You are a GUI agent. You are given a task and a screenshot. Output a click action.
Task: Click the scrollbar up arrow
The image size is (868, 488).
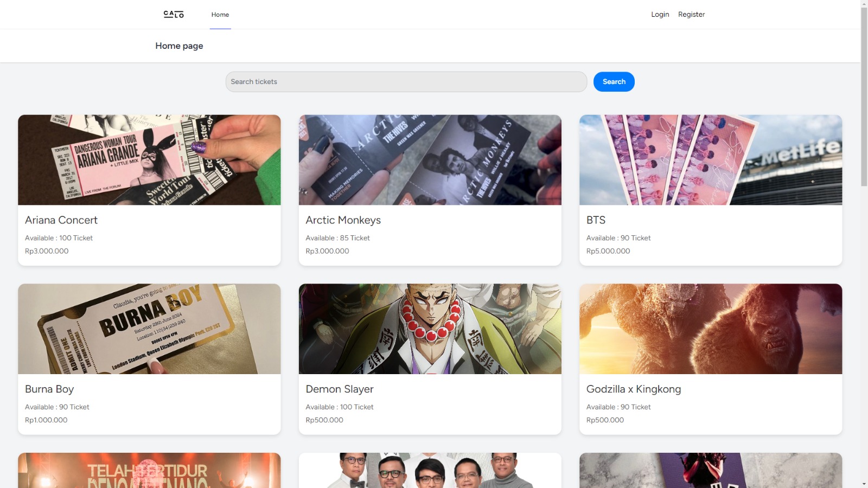click(x=864, y=4)
